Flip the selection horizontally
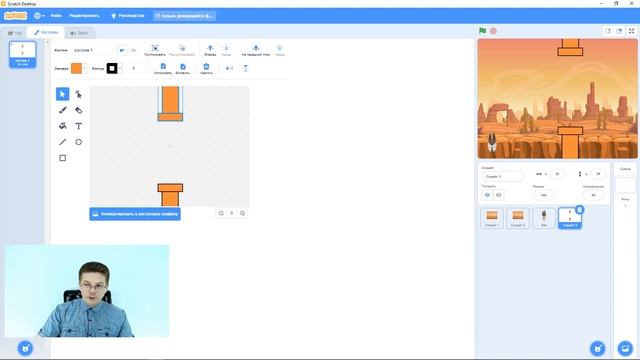Screen dimensions: 640x360 point(229,68)
